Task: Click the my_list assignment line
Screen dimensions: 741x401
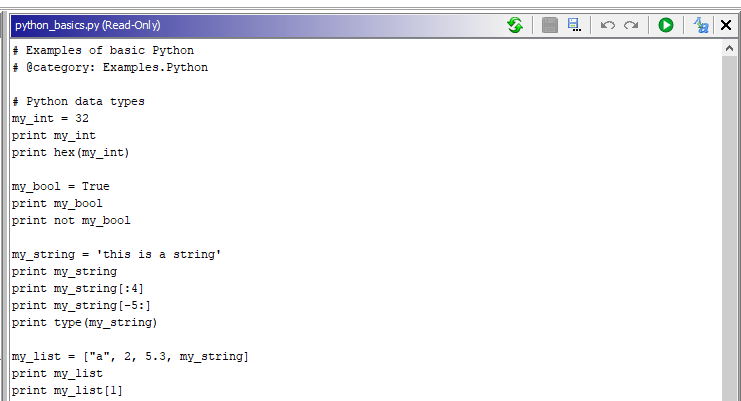Action: 130,356
